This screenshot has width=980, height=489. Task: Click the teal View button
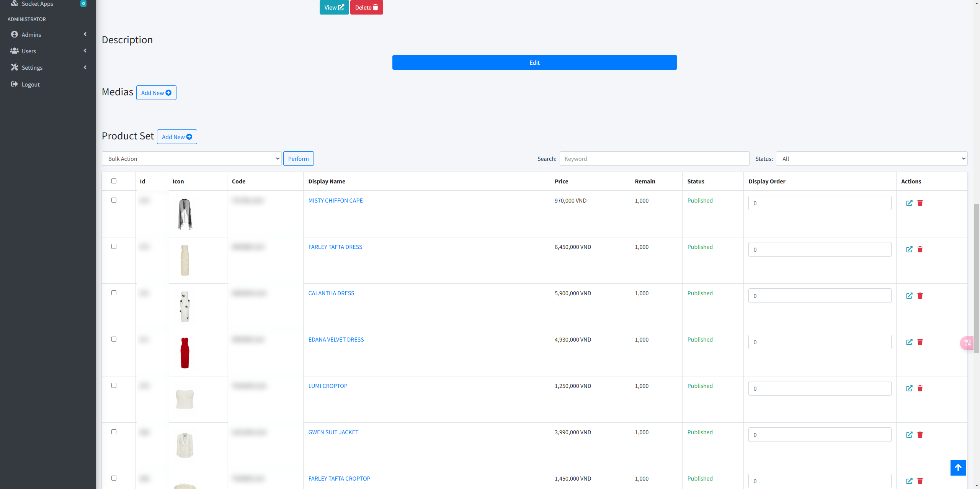pos(334,7)
